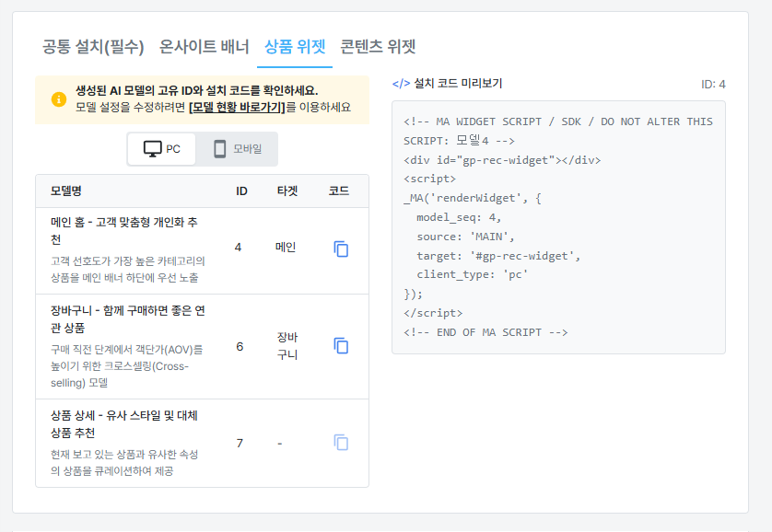This screenshot has height=532, width=772.
Task: Select the 상품 상세 similar style model row
Action: point(129,442)
